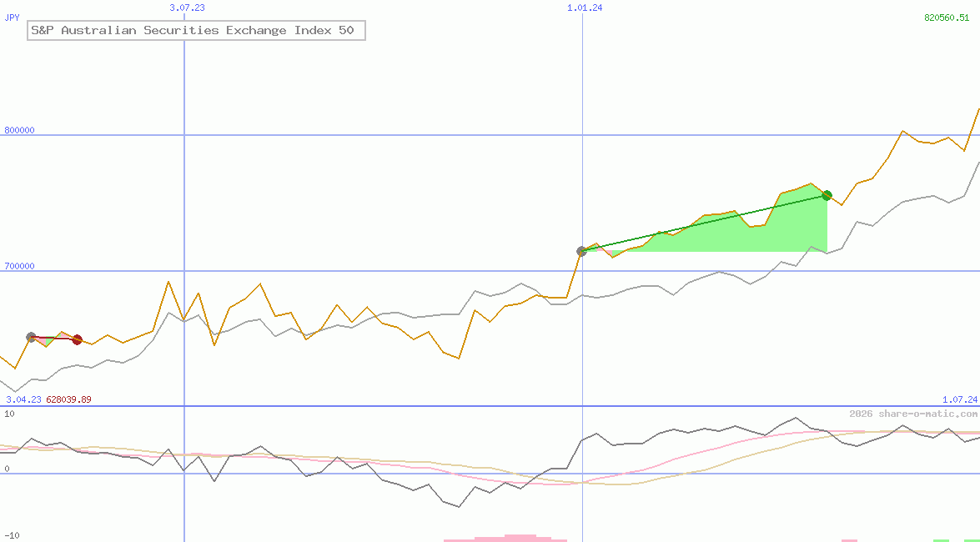Image resolution: width=980 pixels, height=542 pixels.
Task: Click the green endpoint marker on the uptrend line
Action: [827, 195]
